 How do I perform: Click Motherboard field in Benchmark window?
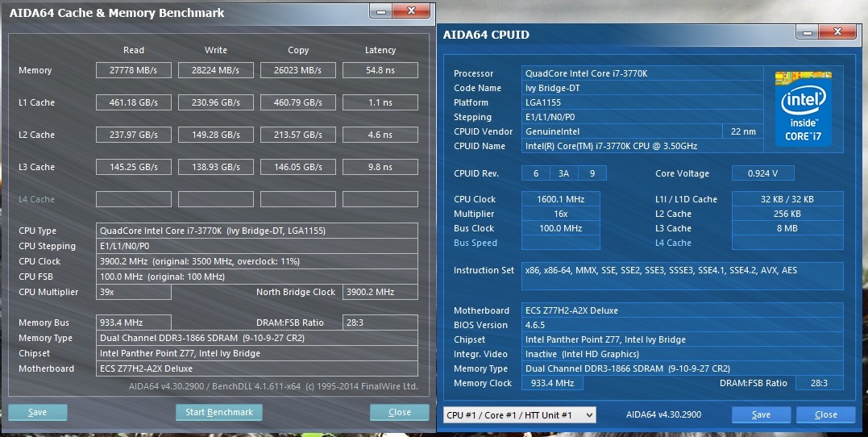tap(257, 368)
